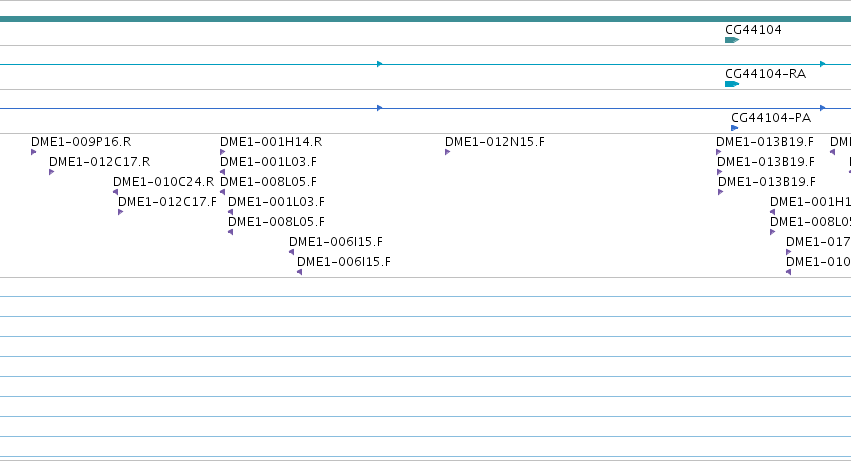Select the truncated DME1-017 label
The width and height of the screenshot is (851, 461).
tap(818, 242)
